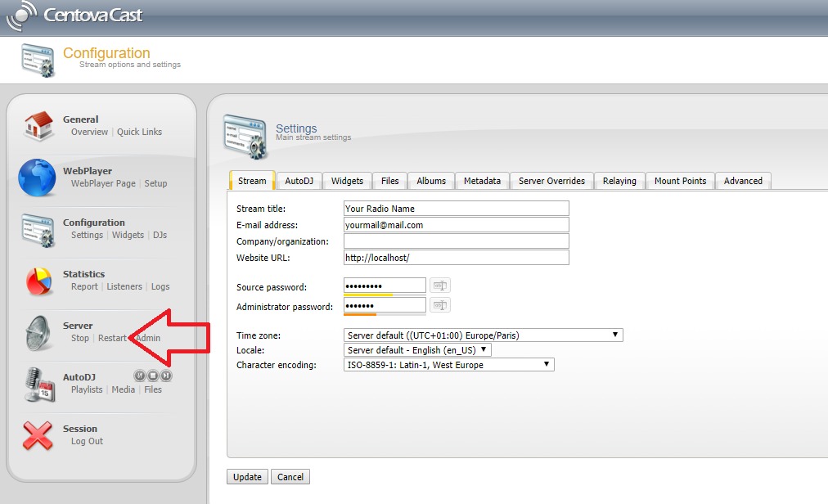
Task: Click the Administrator password field
Action: pyautogui.click(x=385, y=305)
